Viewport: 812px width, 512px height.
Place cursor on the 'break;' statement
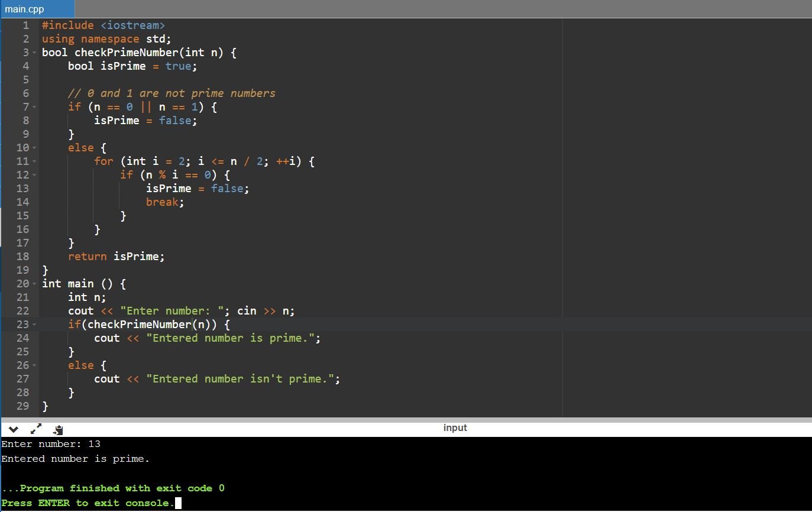[x=165, y=202]
